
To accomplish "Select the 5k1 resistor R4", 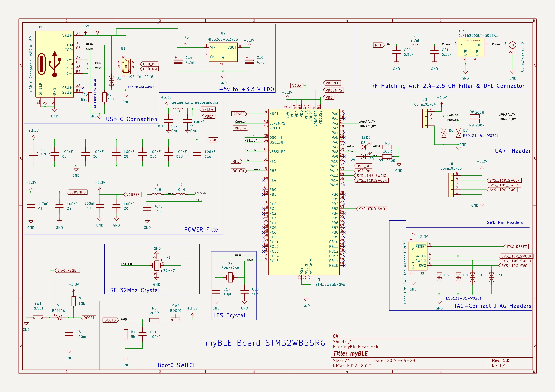I will (126, 334).
